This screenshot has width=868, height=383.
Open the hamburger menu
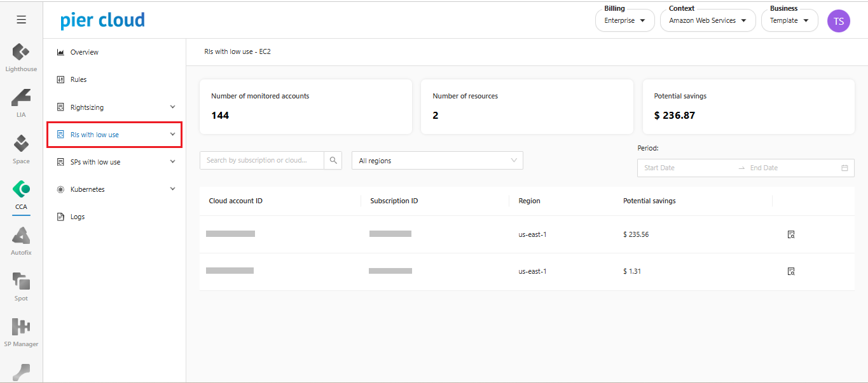pos(21,20)
